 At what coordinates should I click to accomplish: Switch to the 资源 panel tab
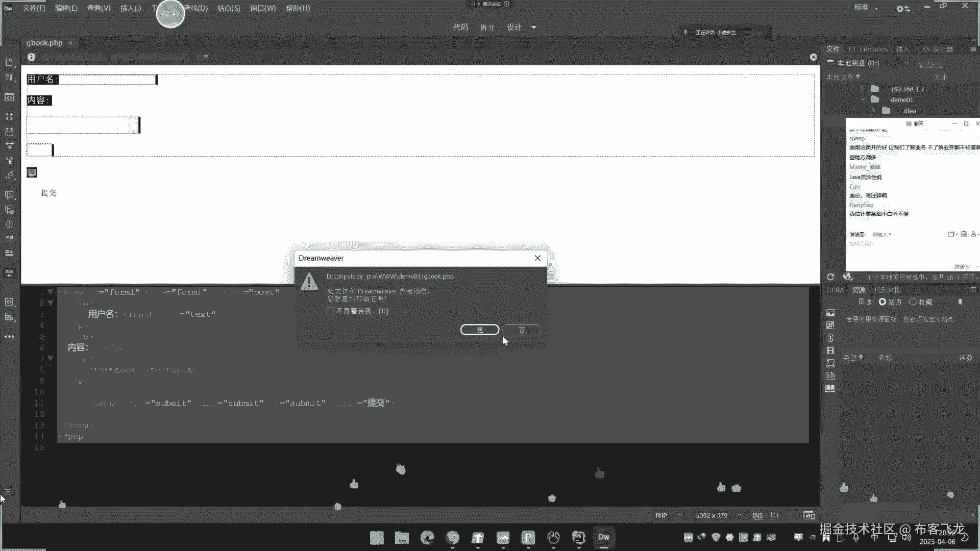859,290
